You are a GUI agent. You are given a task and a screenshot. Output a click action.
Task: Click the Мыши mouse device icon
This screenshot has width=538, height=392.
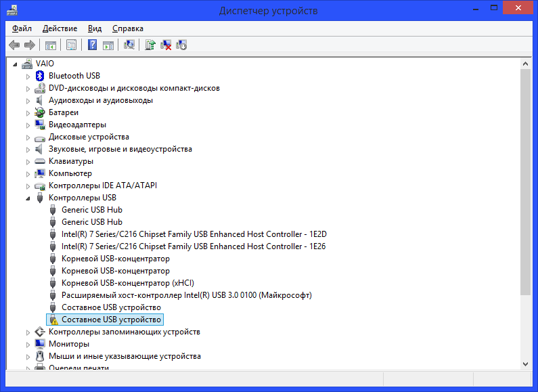click(40, 356)
